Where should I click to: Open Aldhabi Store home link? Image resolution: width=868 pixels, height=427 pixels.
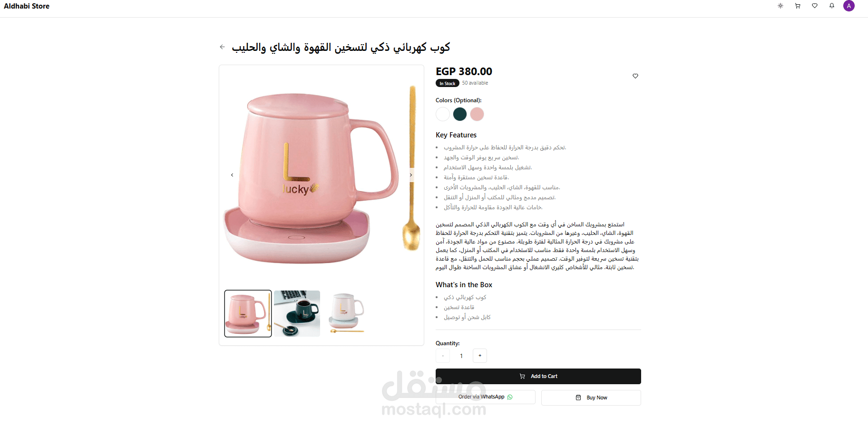[x=27, y=6]
